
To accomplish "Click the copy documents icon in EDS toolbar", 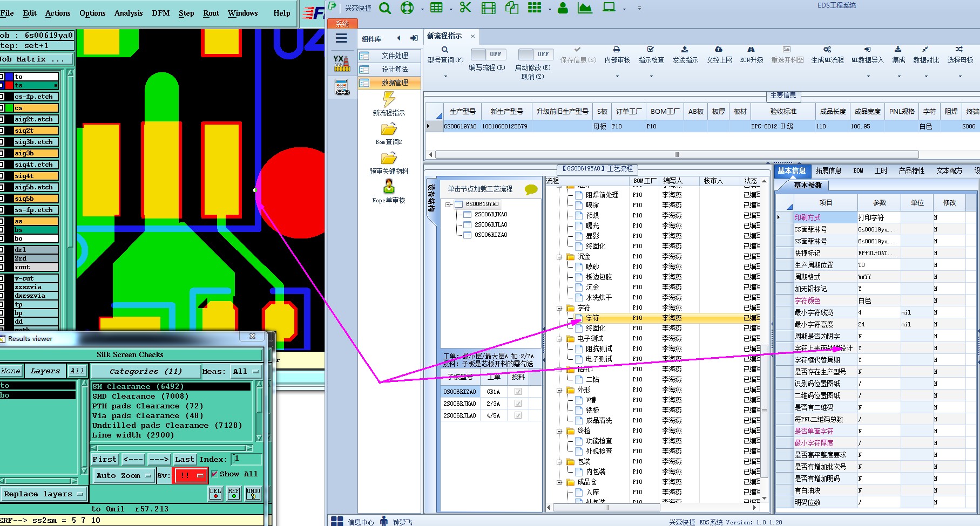I will tap(512, 8).
